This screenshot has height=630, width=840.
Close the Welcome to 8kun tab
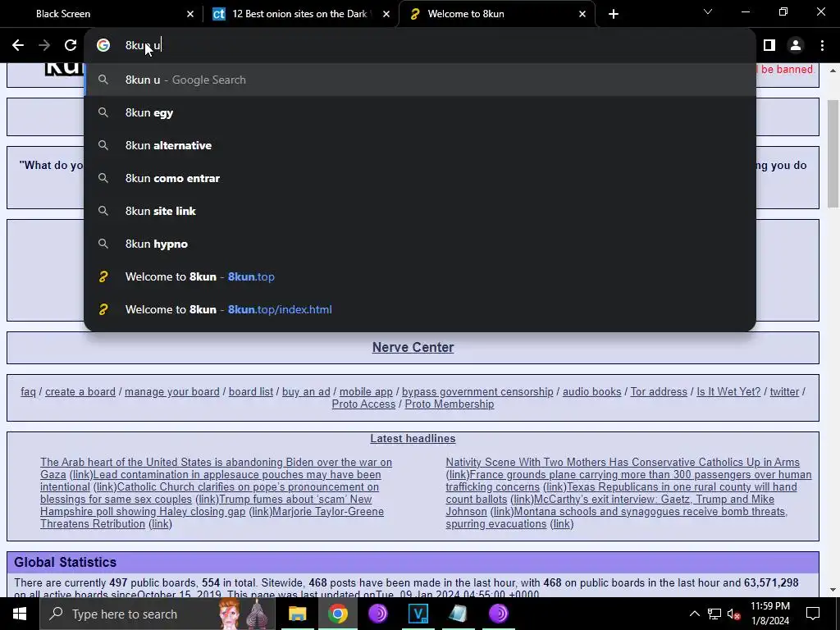[582, 14]
